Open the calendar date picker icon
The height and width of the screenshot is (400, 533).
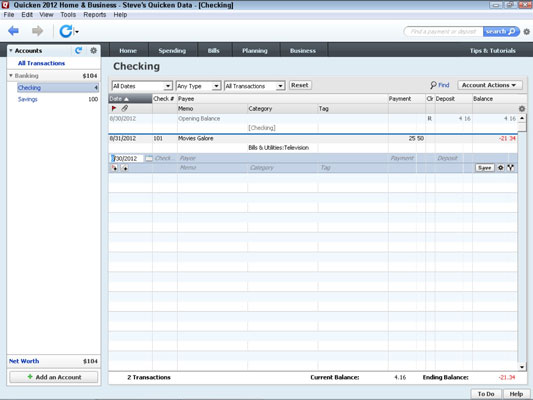point(149,158)
